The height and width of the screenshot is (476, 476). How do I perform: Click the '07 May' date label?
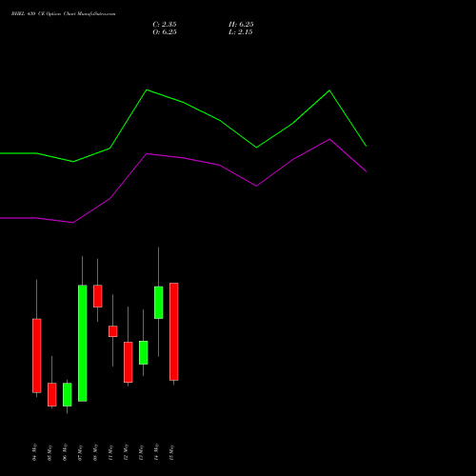point(80,452)
